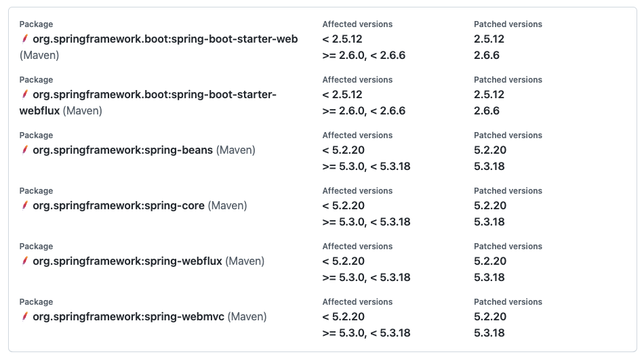Click affected range >= 2.6.0, < 2.6.6 for starter-web
This screenshot has height=363, width=644.
pyautogui.click(x=364, y=56)
